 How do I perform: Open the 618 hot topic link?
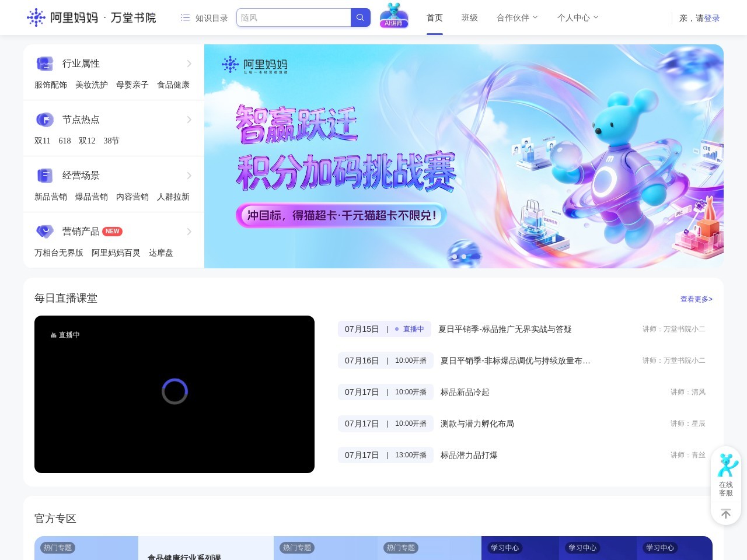(x=65, y=141)
